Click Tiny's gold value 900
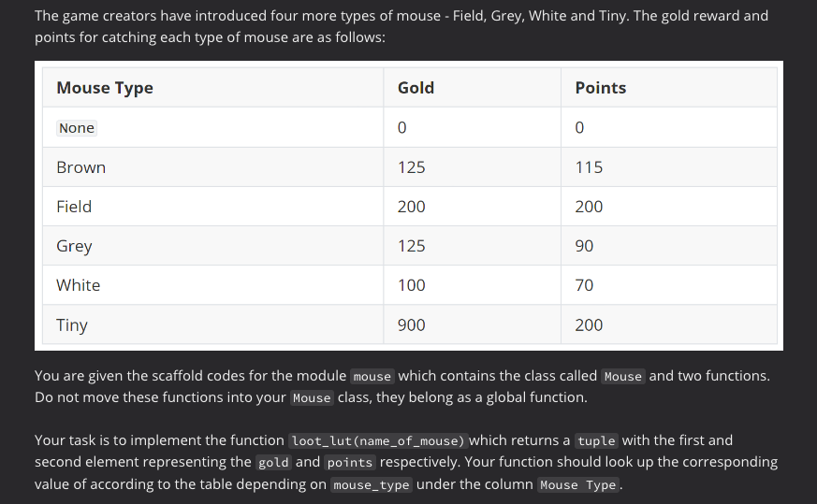 (411, 324)
